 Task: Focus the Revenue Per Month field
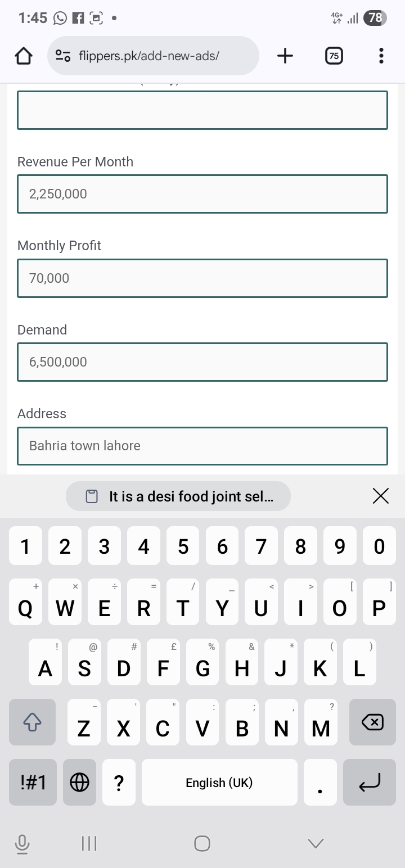tap(202, 194)
